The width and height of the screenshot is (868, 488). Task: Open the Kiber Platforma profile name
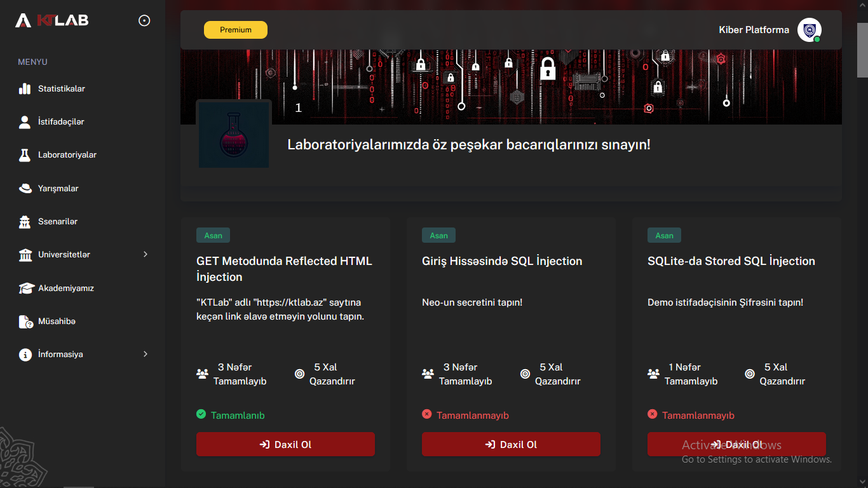click(754, 30)
